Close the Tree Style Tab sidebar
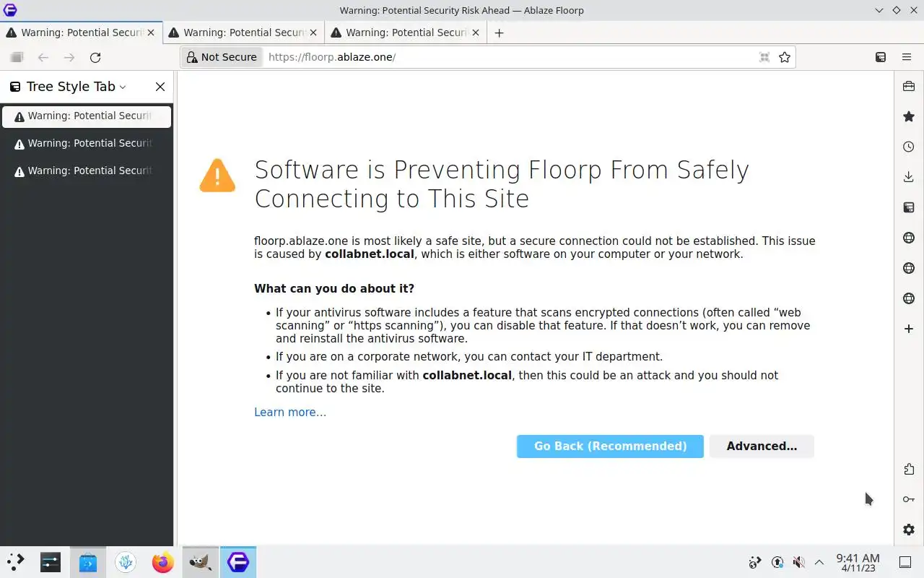Viewport: 924px width, 578px height. point(160,87)
